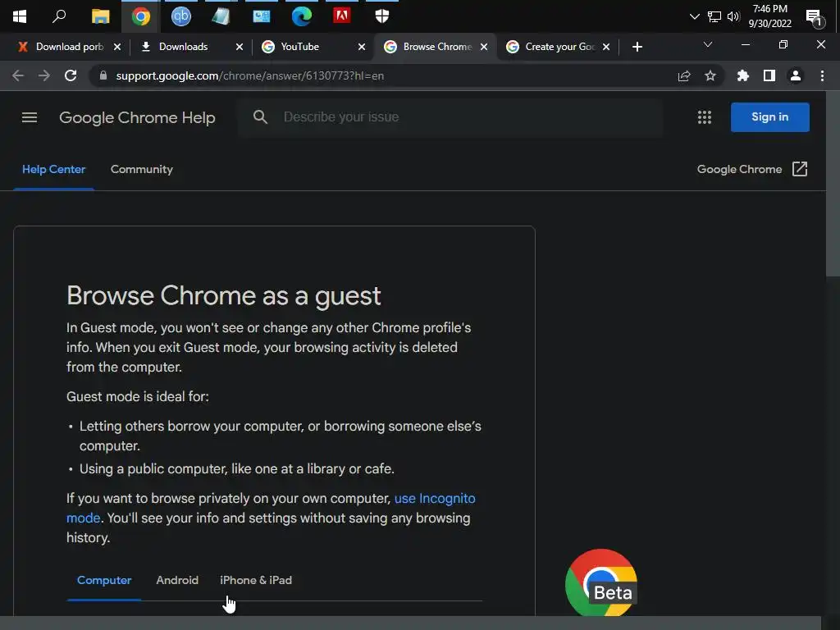Open Adobe app from taskbar
The image size is (840, 630).
pos(342,16)
